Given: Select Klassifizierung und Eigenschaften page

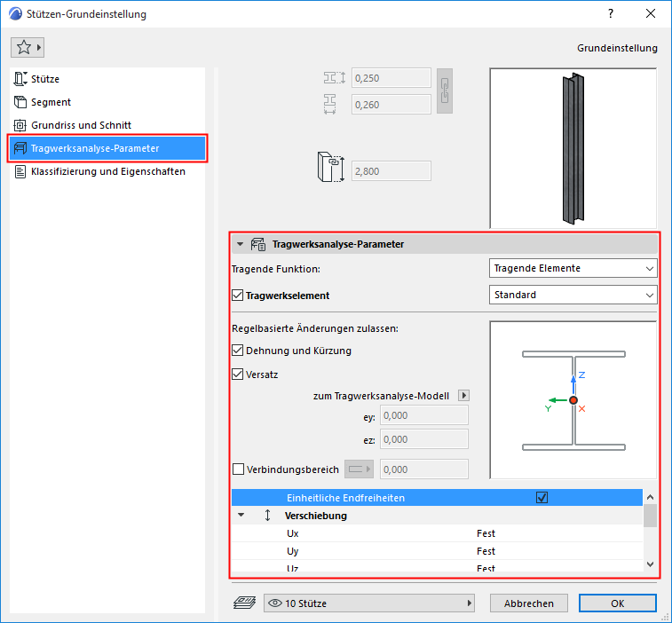Looking at the screenshot, I should (x=108, y=171).
